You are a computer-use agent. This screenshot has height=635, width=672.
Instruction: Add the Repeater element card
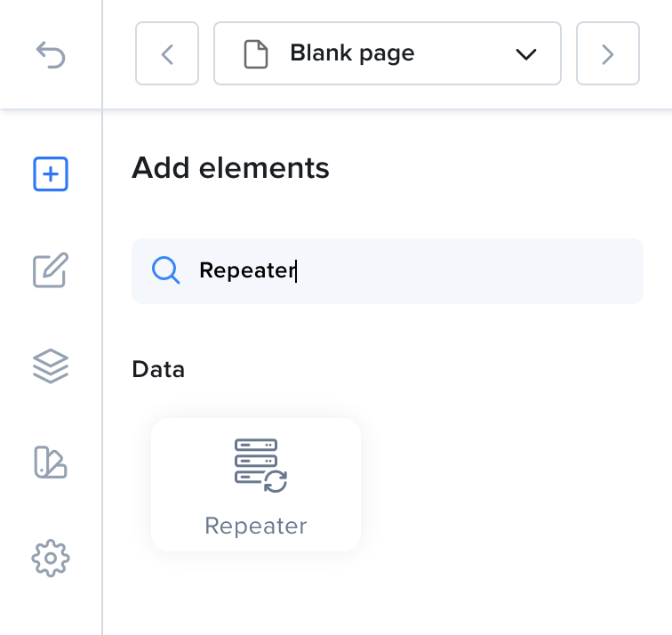coord(256,485)
